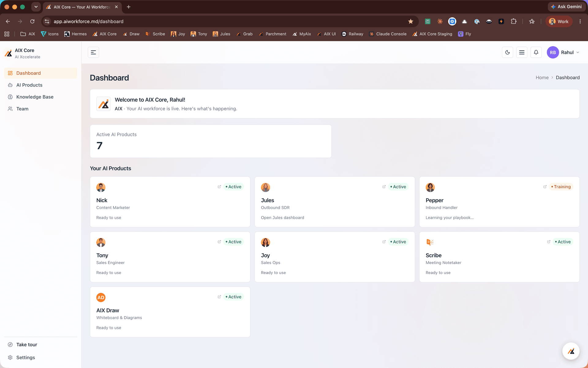The height and width of the screenshot is (368, 588).
Task: Open the floating AIX assistant button
Action: tap(571, 351)
